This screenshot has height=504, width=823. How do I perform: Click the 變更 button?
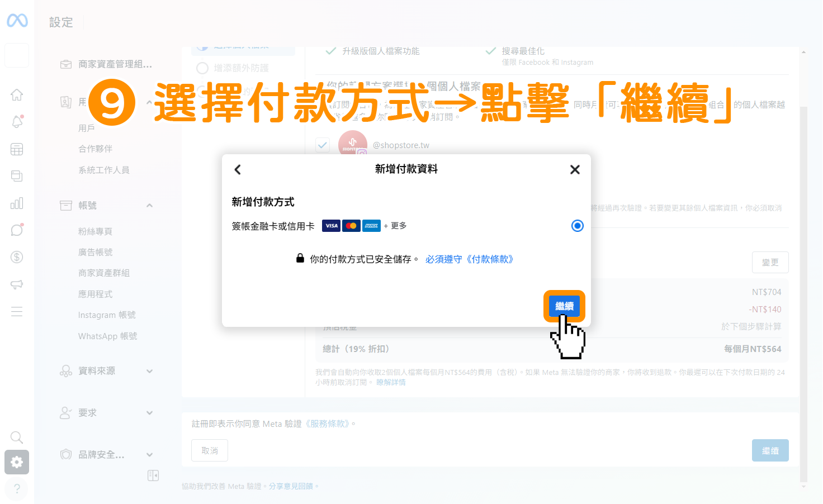(x=770, y=263)
